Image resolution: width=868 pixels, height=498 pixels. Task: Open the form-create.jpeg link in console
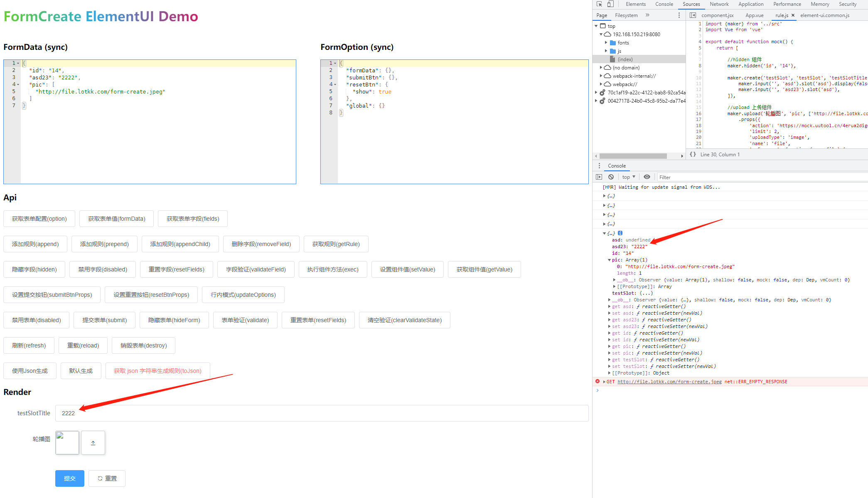[669, 381]
